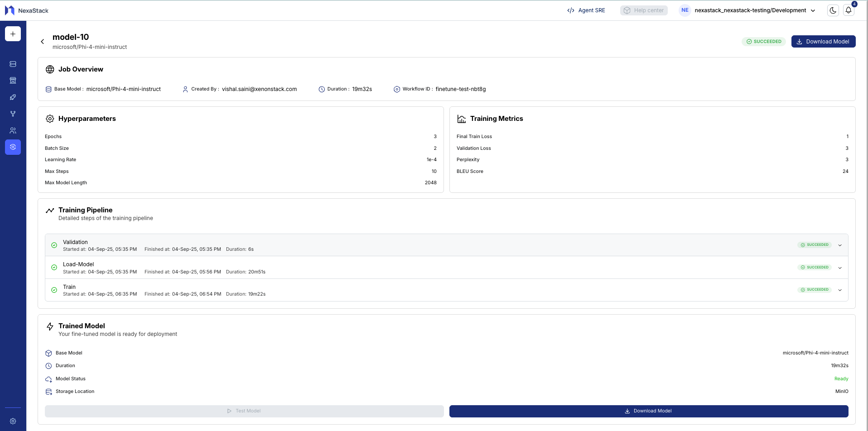Click the Test Model button
868x431 pixels.
point(244,411)
